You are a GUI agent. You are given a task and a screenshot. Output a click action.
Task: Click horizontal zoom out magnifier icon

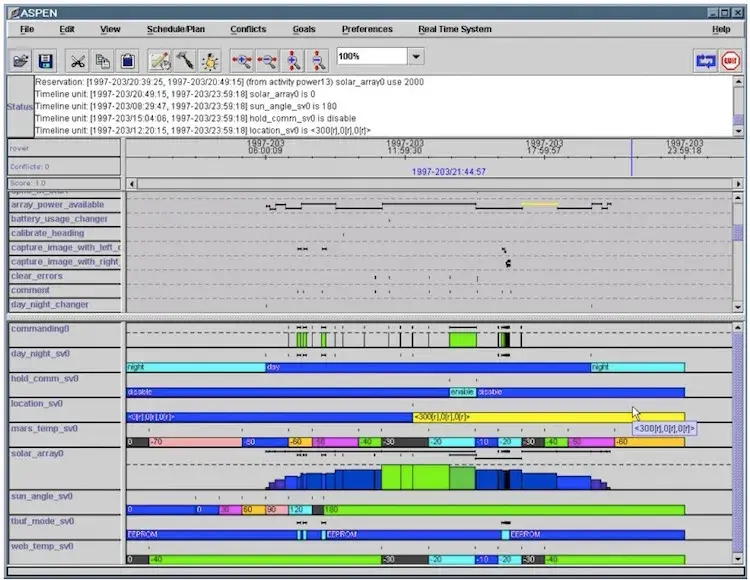[267, 61]
